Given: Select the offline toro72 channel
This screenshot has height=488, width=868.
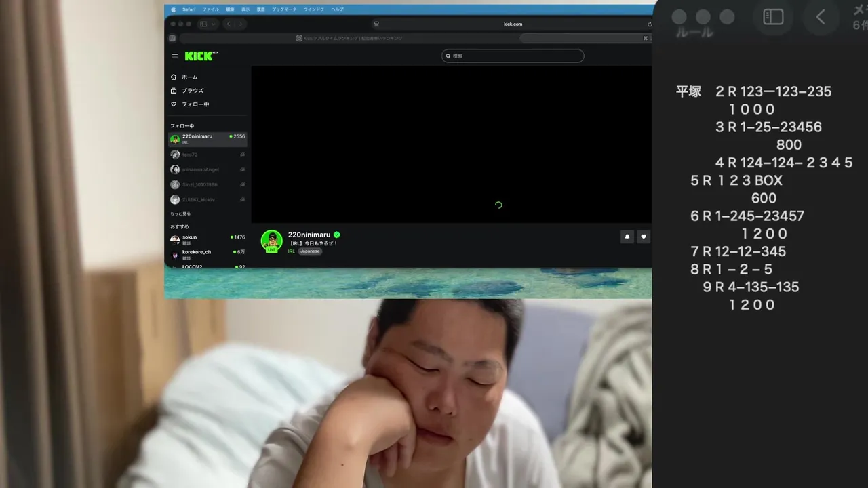Looking at the screenshot, I should click(208, 155).
